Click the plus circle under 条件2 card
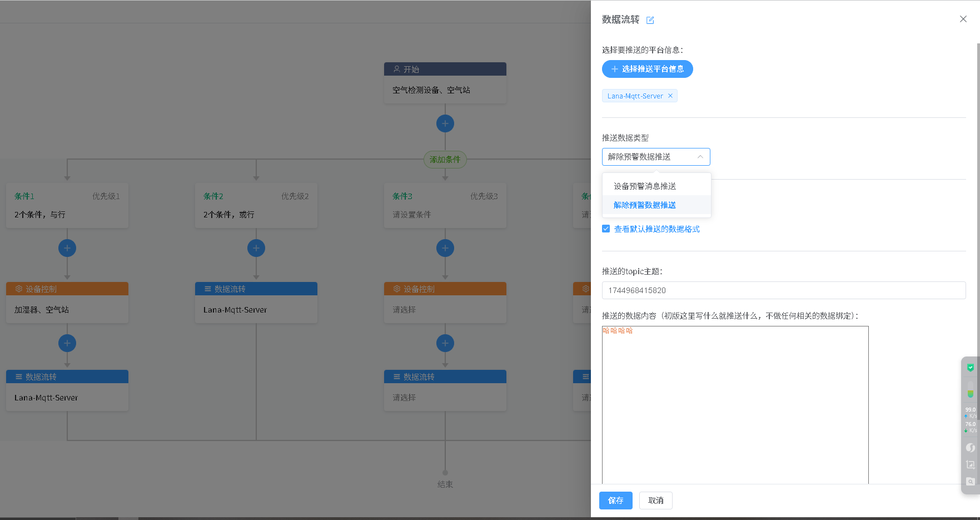This screenshot has width=980, height=520. pyautogui.click(x=256, y=248)
